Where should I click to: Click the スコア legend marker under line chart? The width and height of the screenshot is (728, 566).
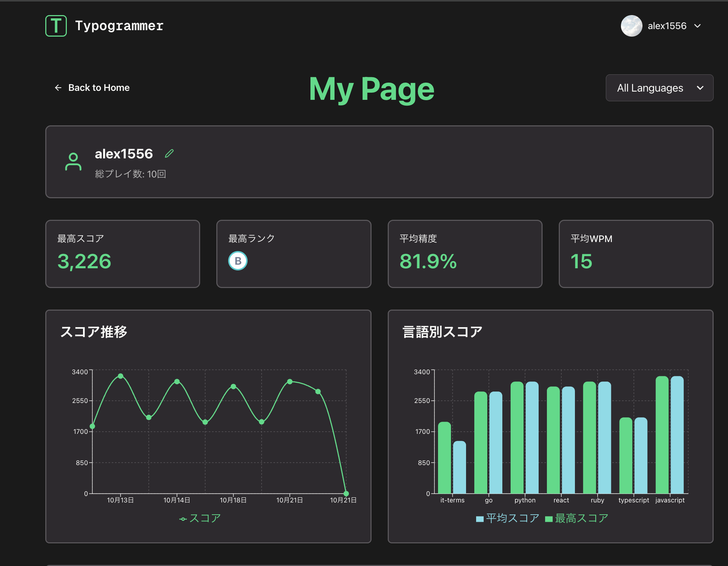[x=183, y=519]
